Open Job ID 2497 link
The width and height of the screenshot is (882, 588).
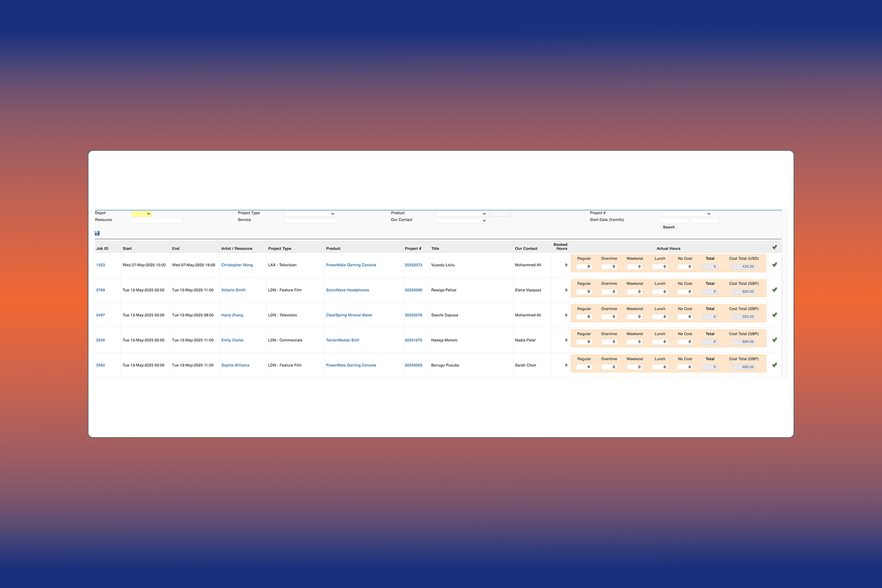(100, 315)
